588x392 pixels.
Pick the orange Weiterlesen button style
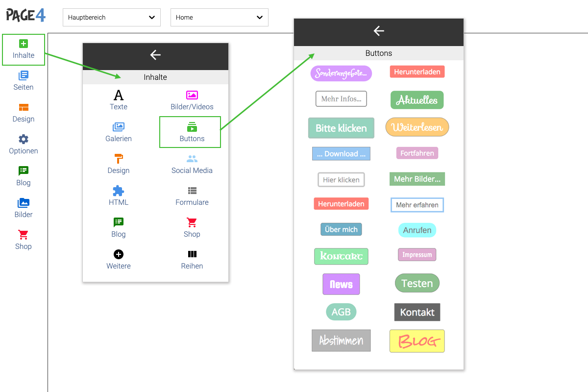[x=417, y=127]
